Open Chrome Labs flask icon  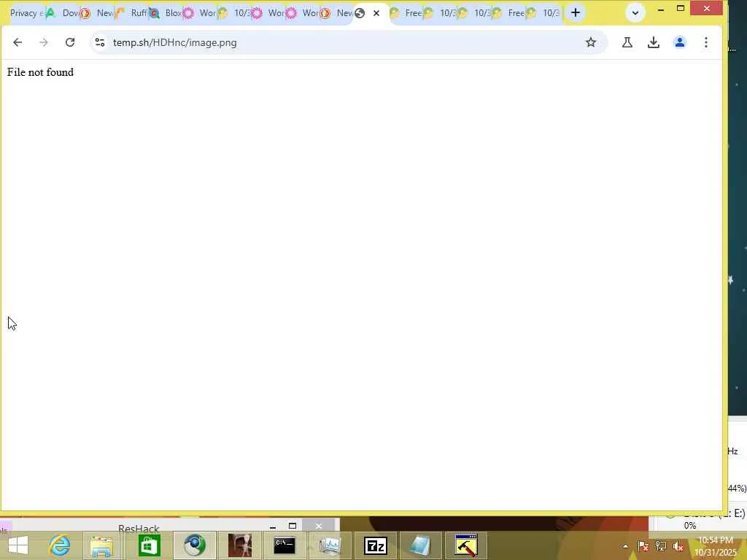(x=627, y=42)
